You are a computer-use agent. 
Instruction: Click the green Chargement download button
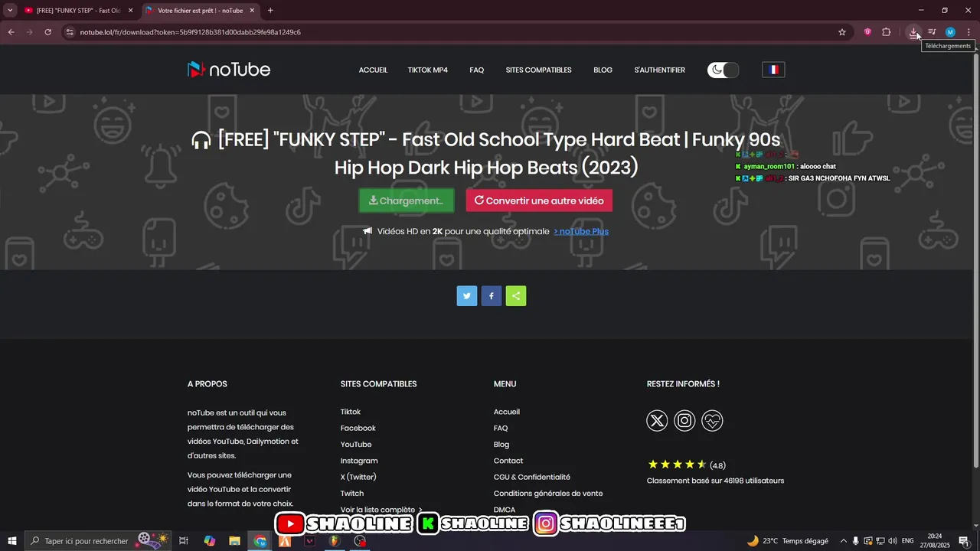[x=407, y=201]
